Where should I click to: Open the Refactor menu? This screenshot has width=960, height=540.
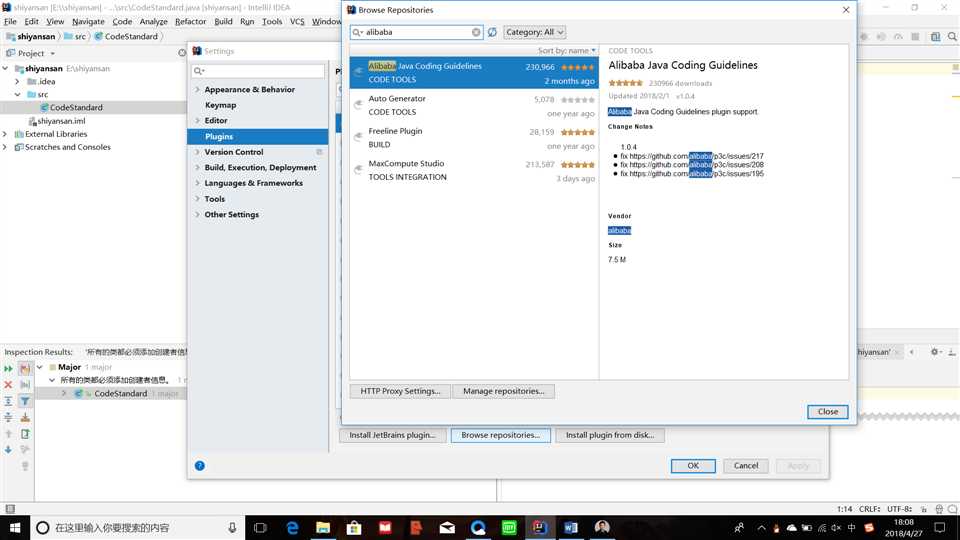(x=190, y=21)
